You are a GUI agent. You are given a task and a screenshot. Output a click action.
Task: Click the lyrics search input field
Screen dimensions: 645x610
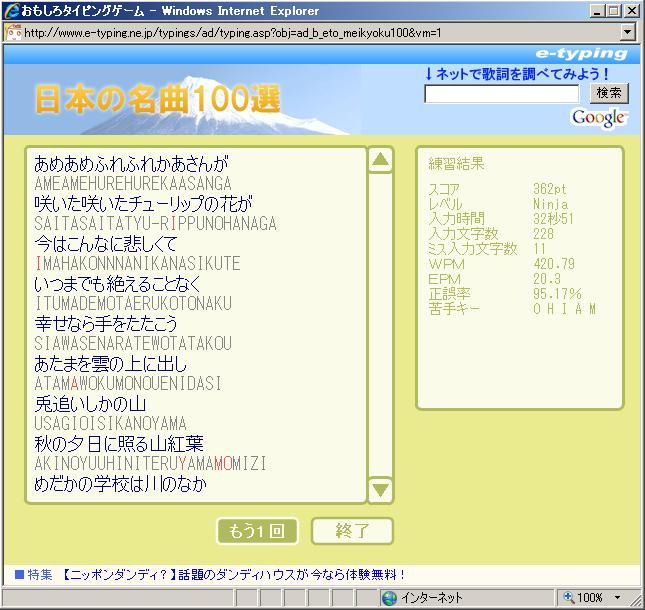(501, 94)
